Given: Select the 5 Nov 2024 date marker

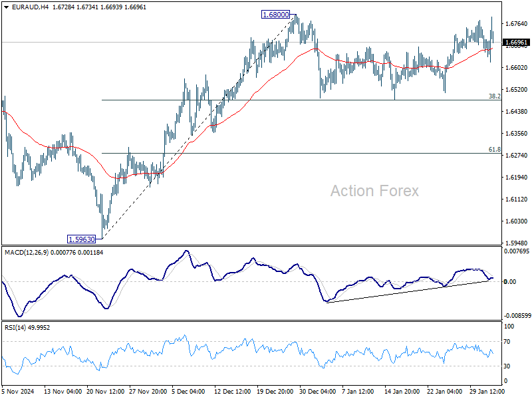Looking at the screenshot, I should 18,391.
